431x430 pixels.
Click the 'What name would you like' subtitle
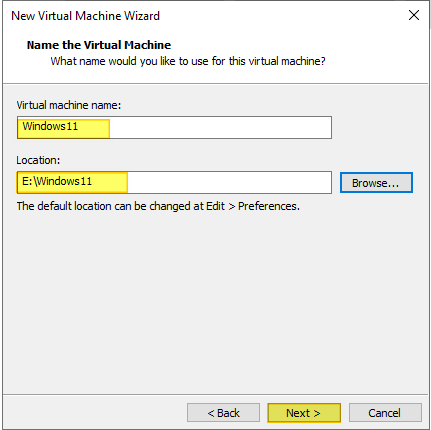[188, 61]
